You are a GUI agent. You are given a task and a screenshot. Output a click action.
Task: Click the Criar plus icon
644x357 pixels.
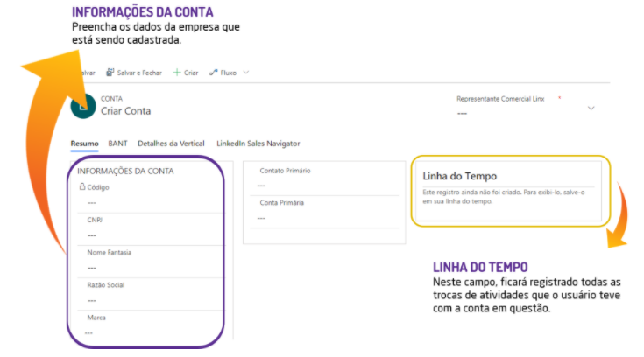pos(176,73)
